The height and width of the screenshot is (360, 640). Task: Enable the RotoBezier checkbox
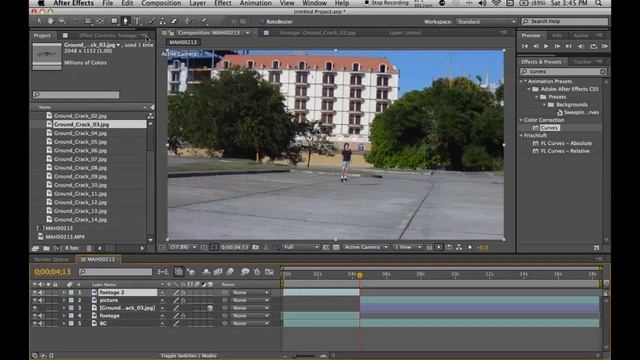[262, 22]
